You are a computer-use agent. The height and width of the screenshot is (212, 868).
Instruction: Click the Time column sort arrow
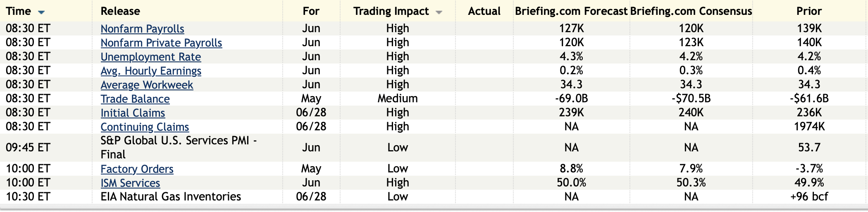(41, 12)
